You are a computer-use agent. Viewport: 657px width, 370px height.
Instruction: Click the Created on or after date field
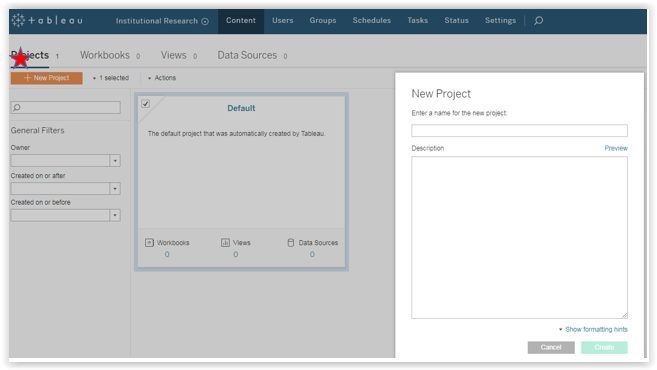point(60,189)
